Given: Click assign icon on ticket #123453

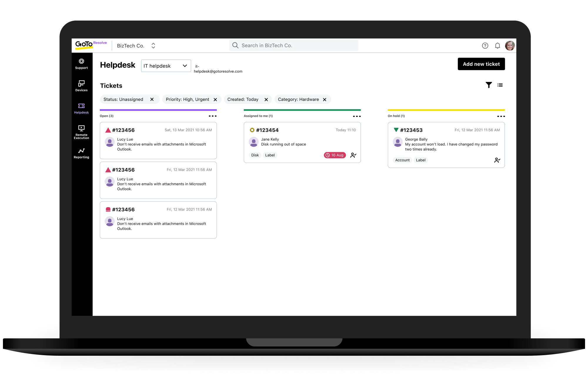Looking at the screenshot, I should [497, 160].
